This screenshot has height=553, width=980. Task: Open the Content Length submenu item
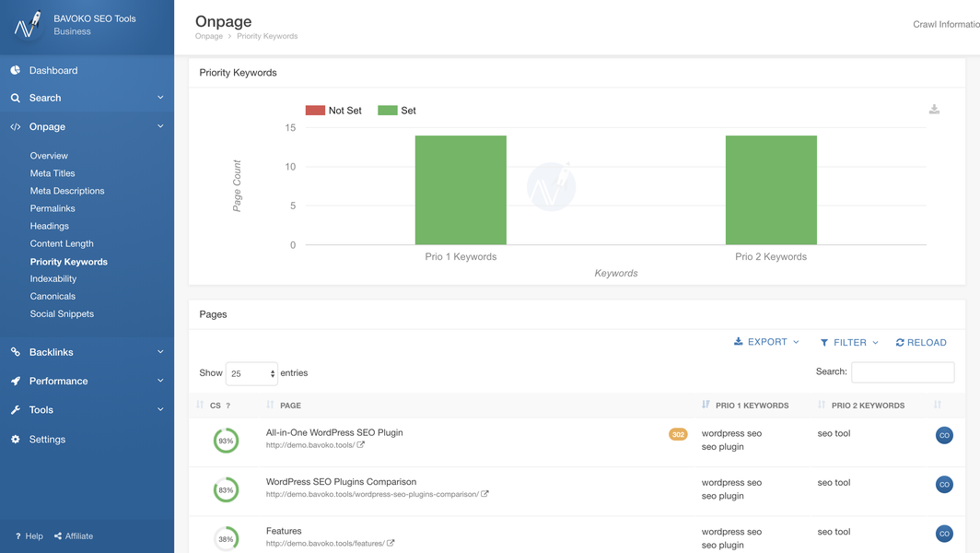click(62, 243)
